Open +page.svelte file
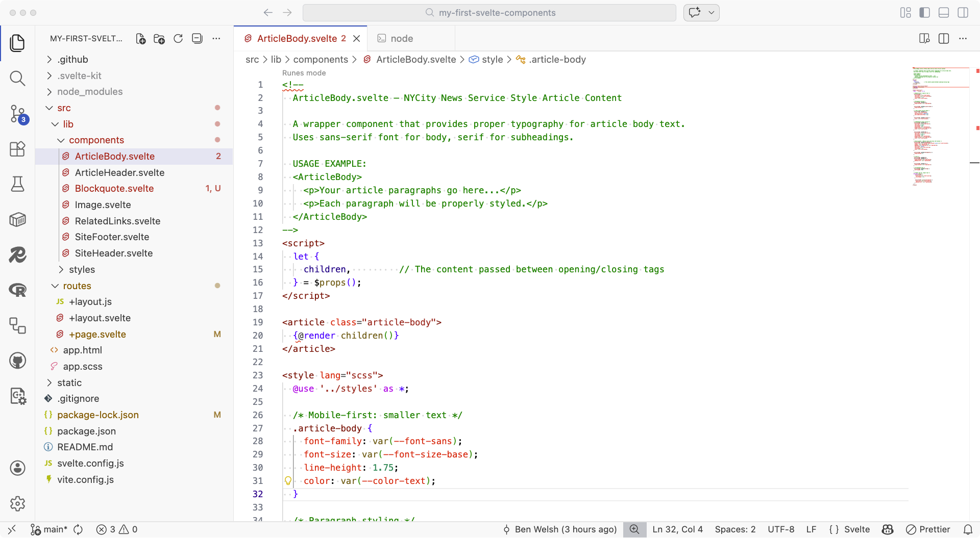The width and height of the screenshot is (980, 538). pyautogui.click(x=134, y=335)
